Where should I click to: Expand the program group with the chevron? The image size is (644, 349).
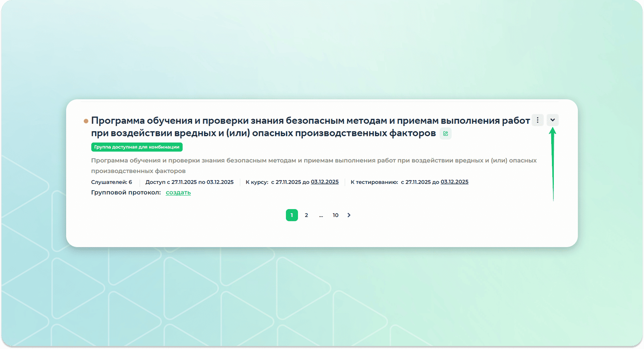point(552,120)
